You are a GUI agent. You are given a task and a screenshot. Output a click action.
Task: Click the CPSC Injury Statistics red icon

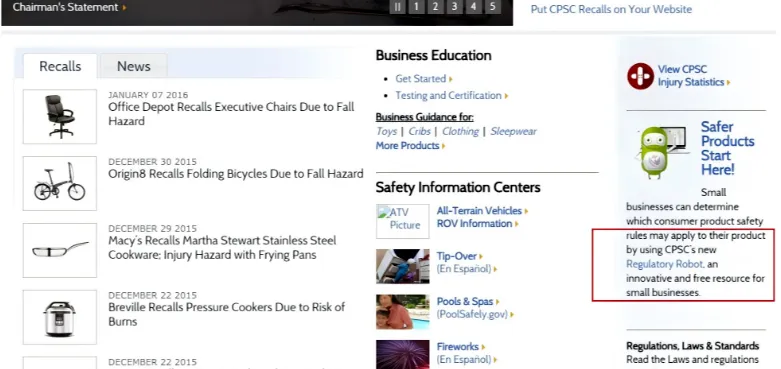coord(640,76)
